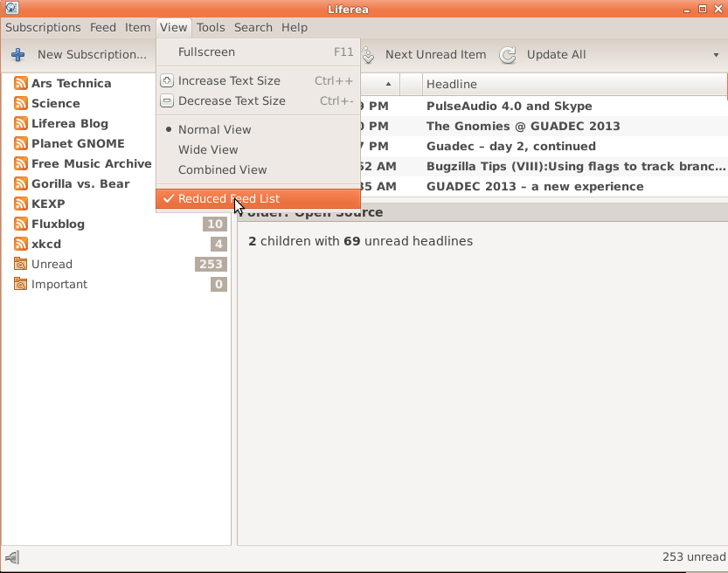
Task: Choose Combined View mode
Action: click(222, 170)
